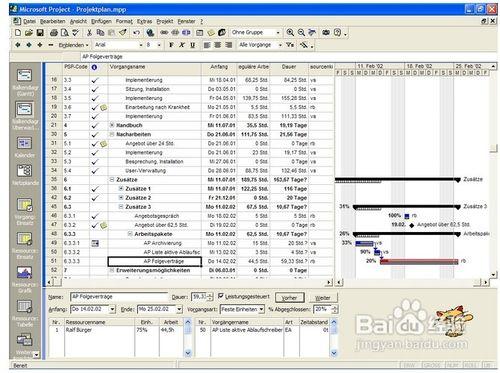Open the Arial font dropdown

[141, 45]
